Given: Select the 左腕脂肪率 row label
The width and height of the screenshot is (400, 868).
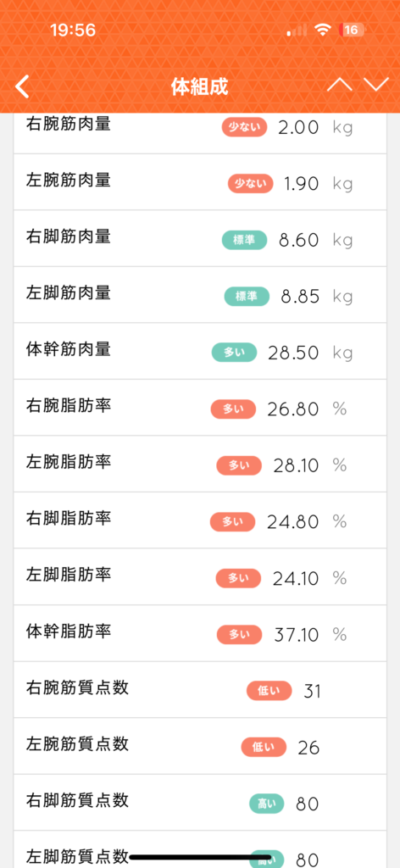Looking at the screenshot, I should coord(69,462).
